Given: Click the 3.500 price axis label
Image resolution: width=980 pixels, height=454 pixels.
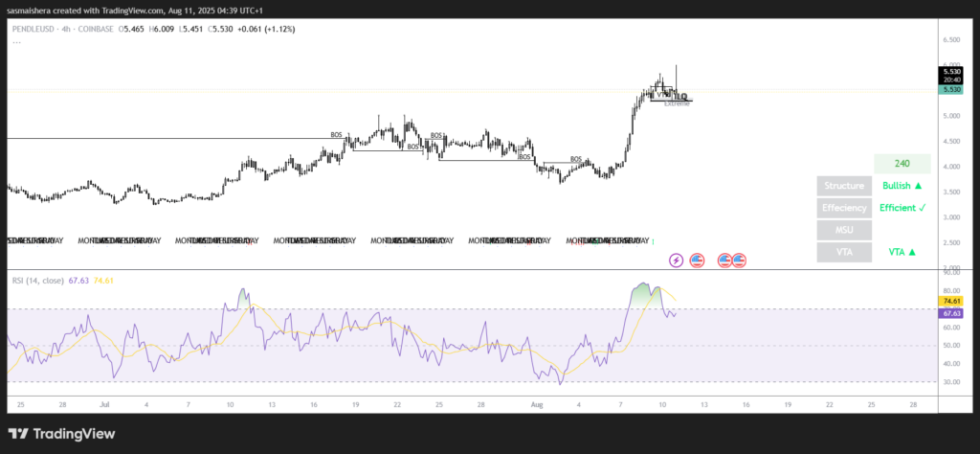Looking at the screenshot, I should (x=951, y=192).
